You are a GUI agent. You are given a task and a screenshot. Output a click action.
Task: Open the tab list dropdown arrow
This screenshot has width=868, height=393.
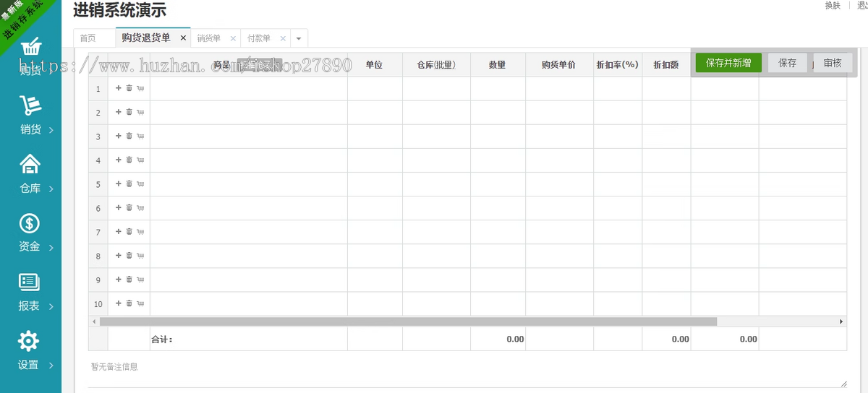[x=299, y=38]
